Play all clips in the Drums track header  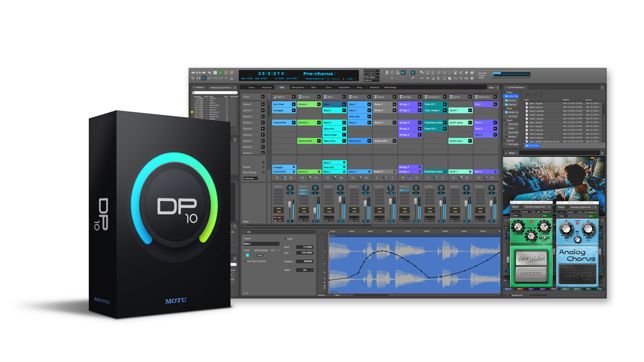pos(319,97)
